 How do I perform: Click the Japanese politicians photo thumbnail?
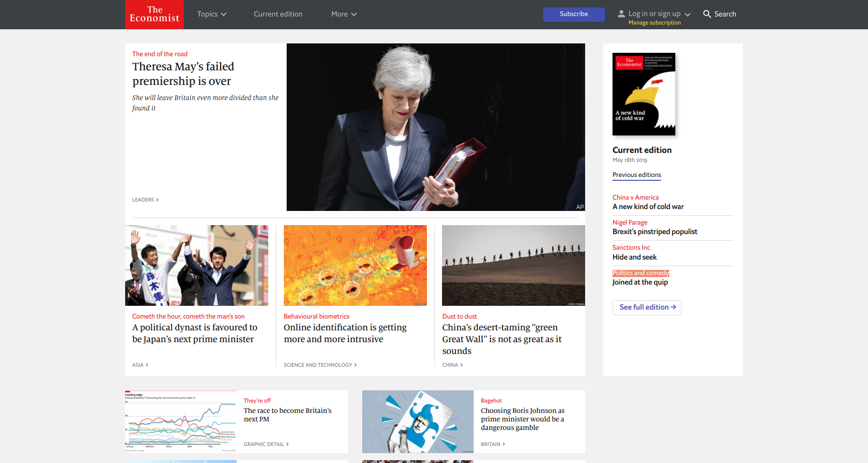pos(196,265)
